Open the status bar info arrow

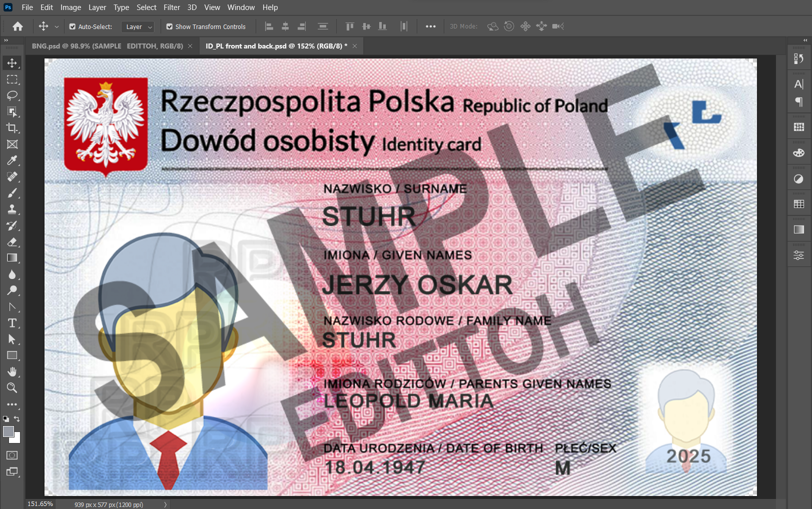click(165, 504)
